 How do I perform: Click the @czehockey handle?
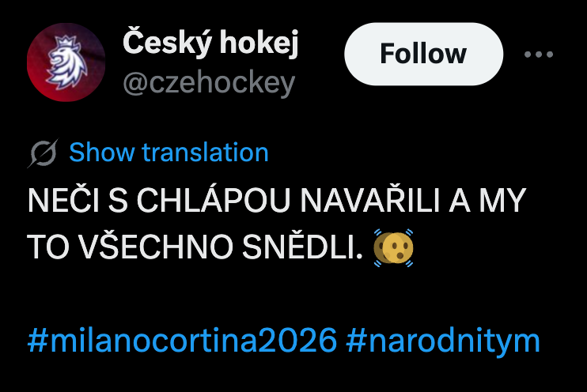[x=209, y=83]
